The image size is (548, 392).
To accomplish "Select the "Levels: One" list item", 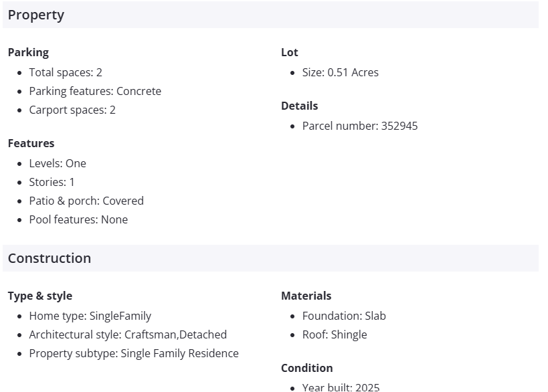I will (58, 163).
